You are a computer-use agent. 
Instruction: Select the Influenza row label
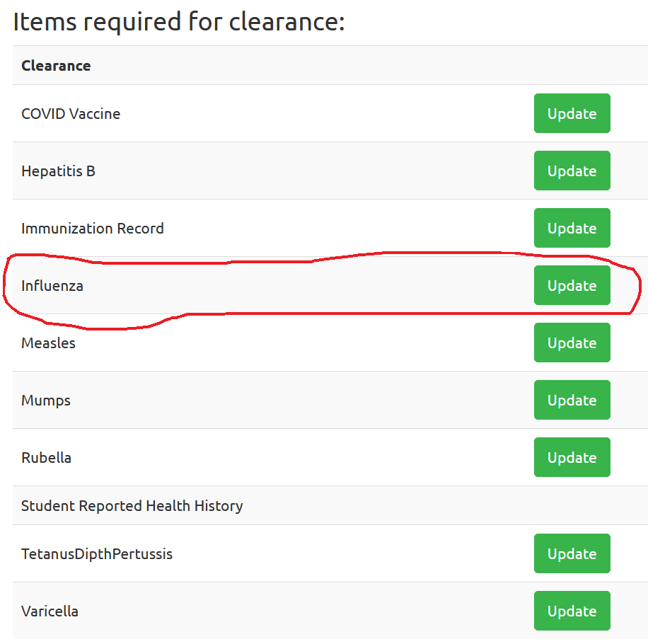[52, 286]
